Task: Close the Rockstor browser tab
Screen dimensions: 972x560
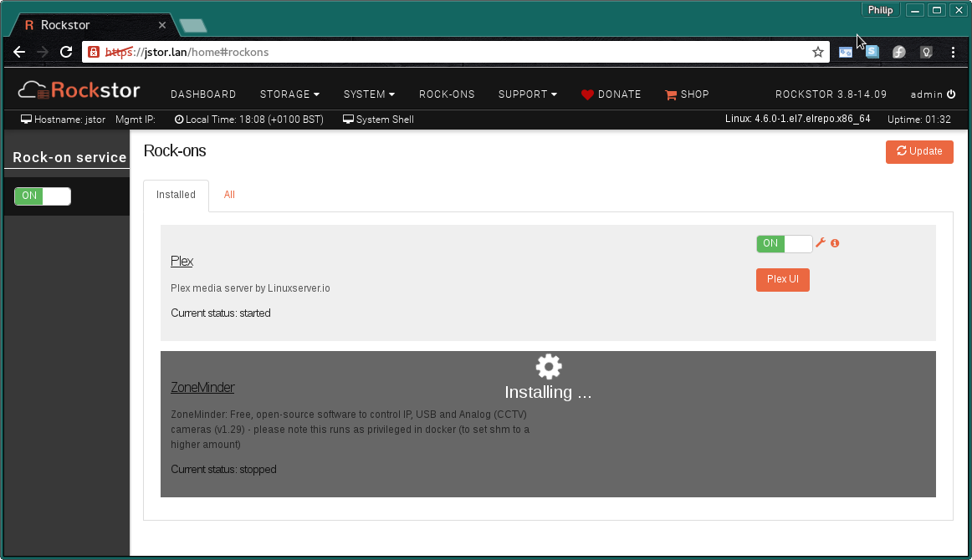Action: tap(161, 25)
